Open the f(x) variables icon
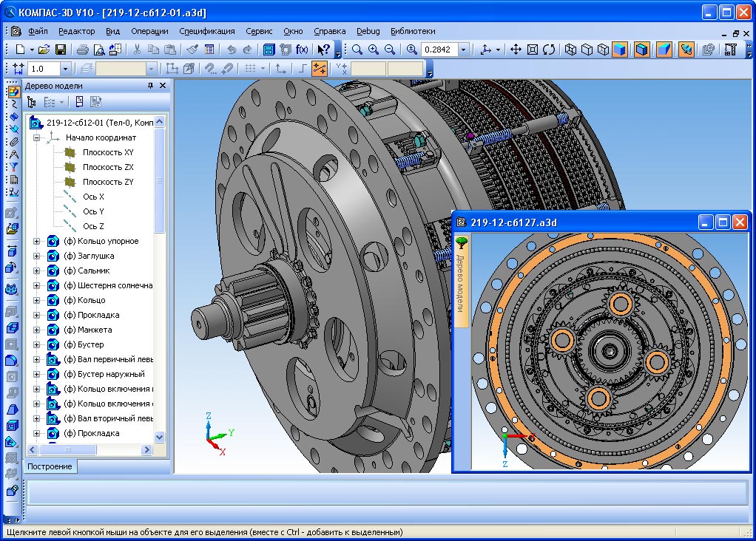 click(302, 50)
